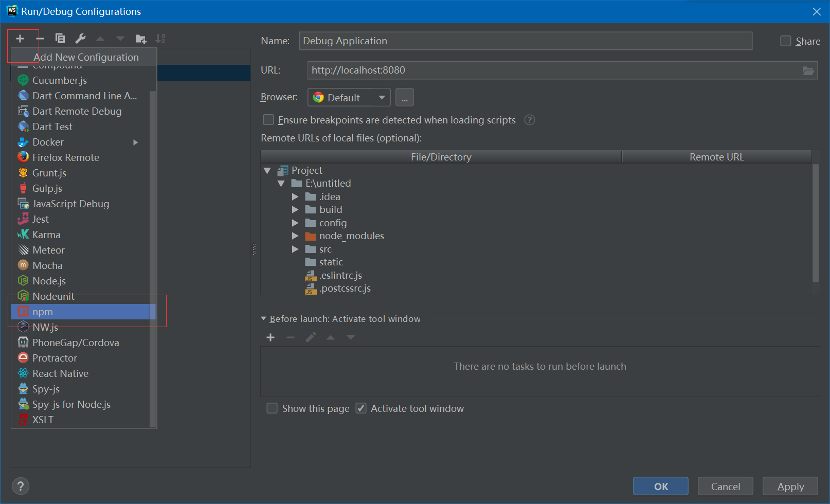The image size is (830, 504).
Task: Expand the src folder
Action: [295, 249]
